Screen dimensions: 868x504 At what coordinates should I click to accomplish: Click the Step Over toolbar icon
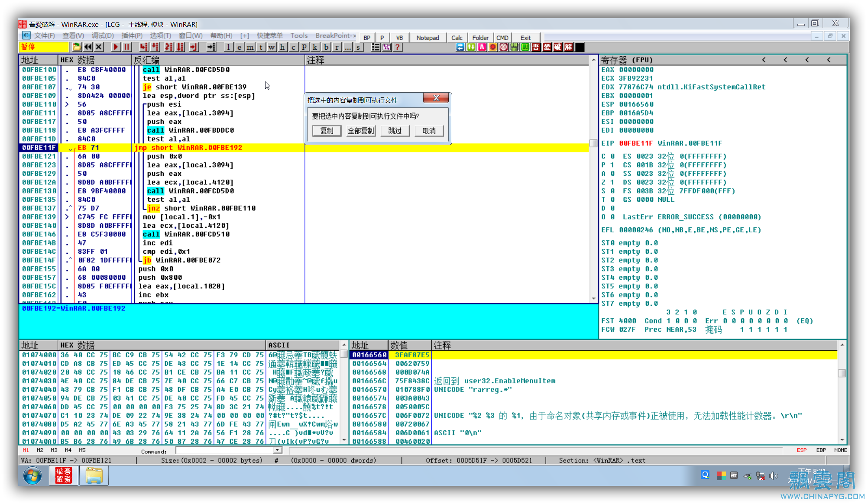click(155, 47)
